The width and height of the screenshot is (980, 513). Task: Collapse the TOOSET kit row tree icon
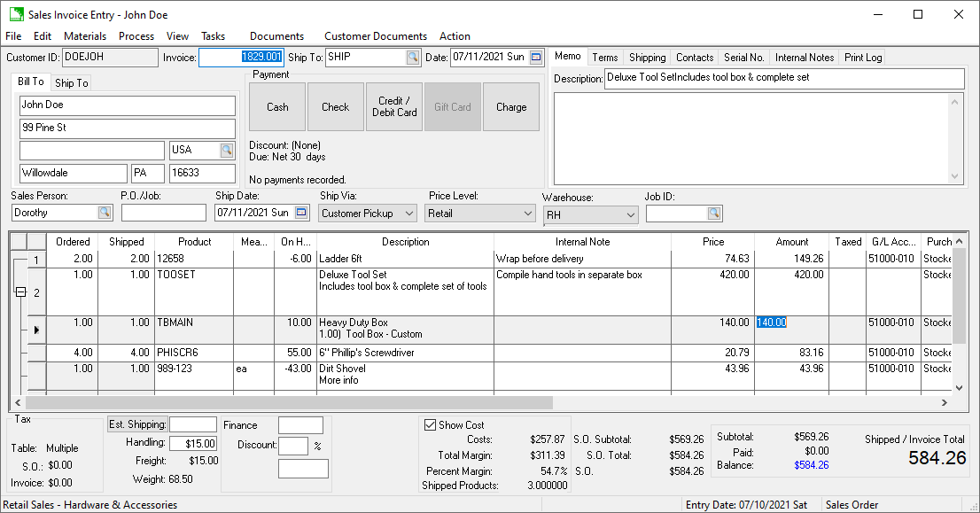pyautogui.click(x=19, y=292)
